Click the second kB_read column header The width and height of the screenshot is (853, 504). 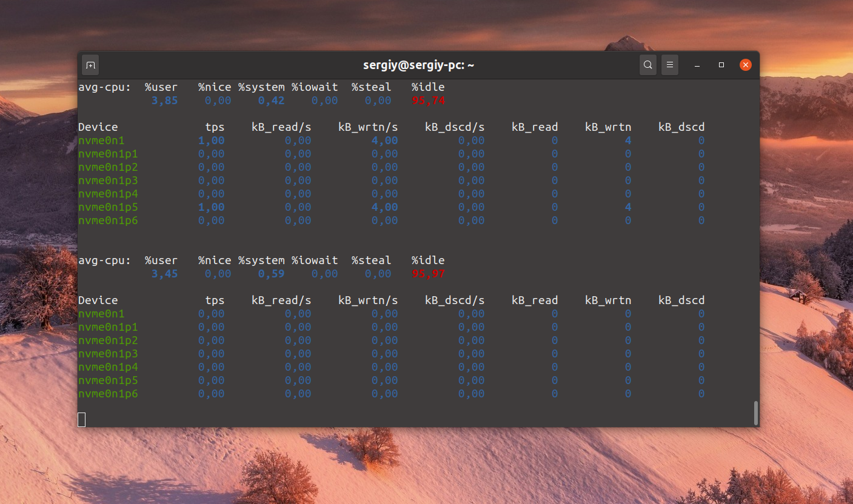click(535, 300)
